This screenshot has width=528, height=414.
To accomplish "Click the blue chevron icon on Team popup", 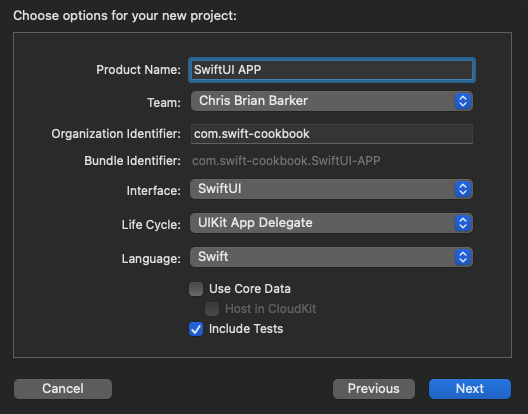I will coord(463,101).
